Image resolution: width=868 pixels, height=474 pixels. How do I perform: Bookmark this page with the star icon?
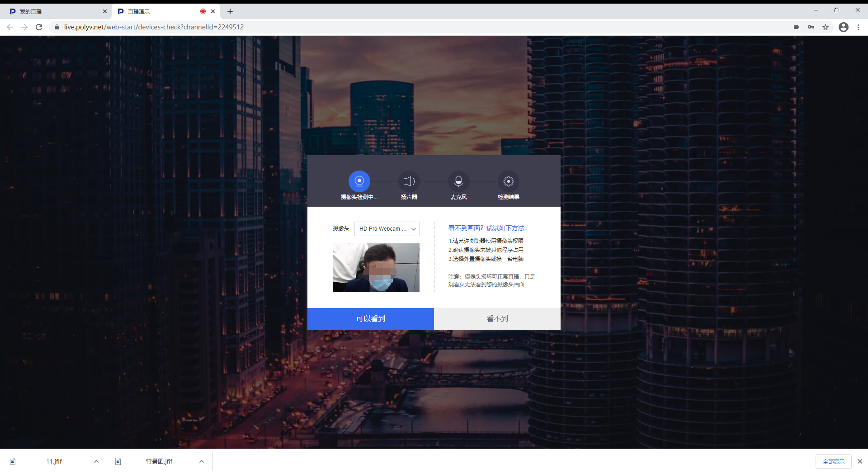coord(826,27)
